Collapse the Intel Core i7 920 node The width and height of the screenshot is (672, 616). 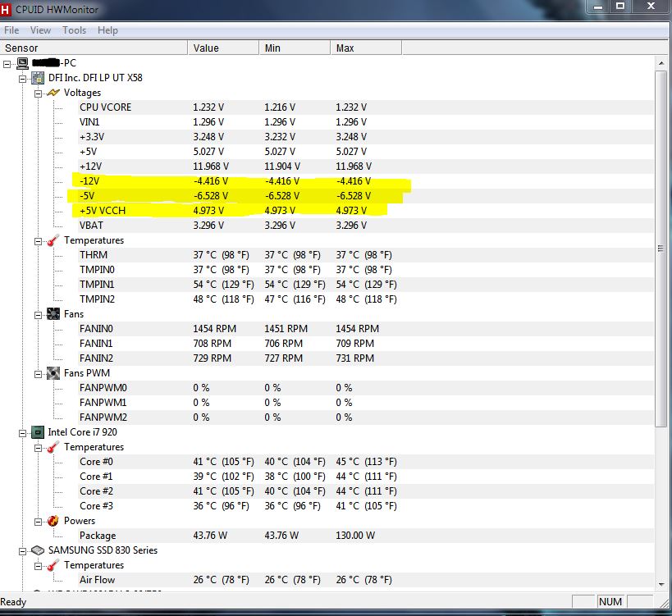[22, 434]
